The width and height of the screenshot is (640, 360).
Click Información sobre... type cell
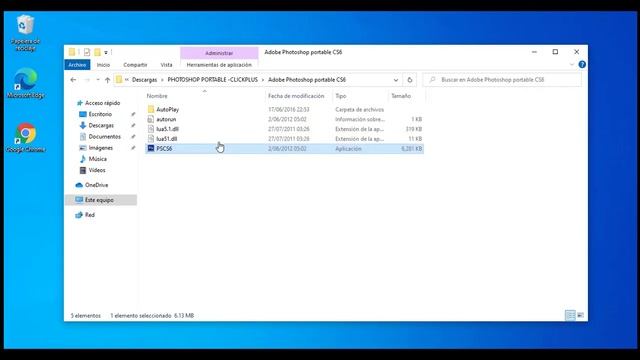click(360, 119)
